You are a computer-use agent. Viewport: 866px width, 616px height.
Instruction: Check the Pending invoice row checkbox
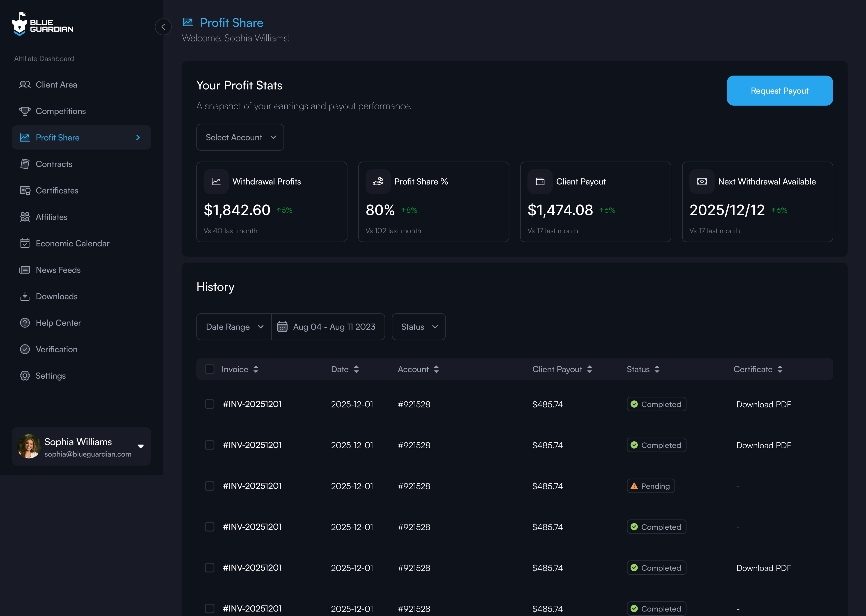point(210,486)
